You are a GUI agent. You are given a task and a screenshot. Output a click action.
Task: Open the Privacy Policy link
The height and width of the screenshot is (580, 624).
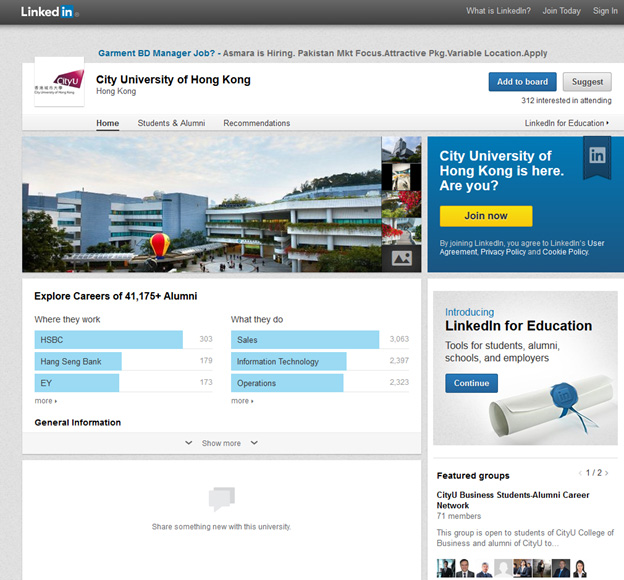coord(503,252)
